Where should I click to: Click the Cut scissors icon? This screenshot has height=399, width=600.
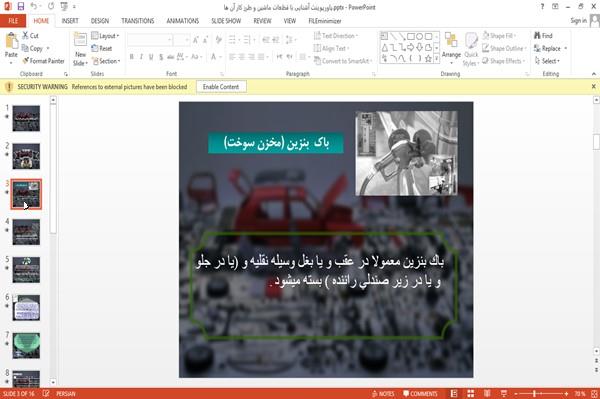click(x=26, y=36)
